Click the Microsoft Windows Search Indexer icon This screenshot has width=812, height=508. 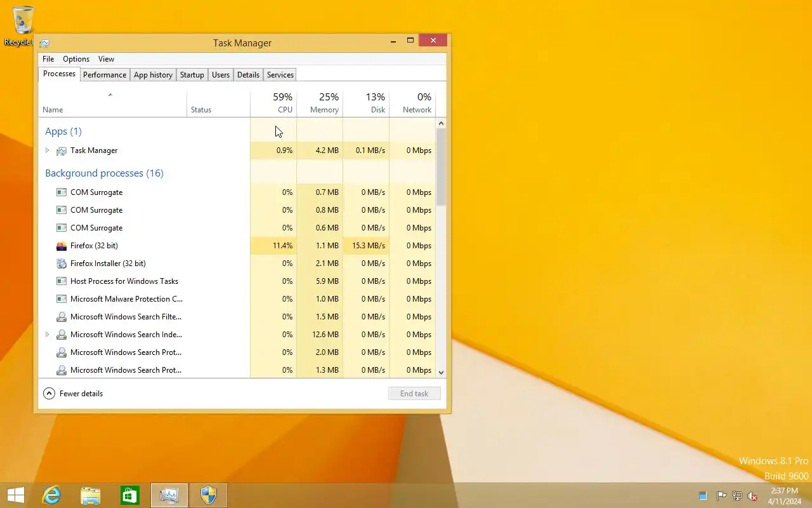tap(62, 335)
